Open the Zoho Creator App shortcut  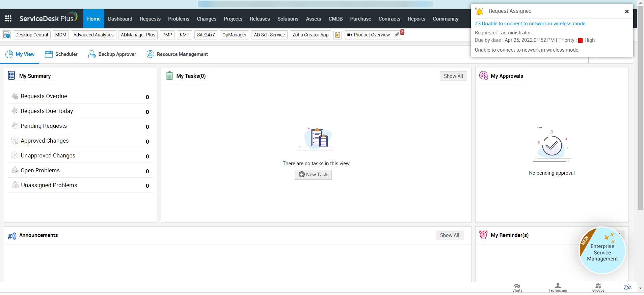point(311,35)
